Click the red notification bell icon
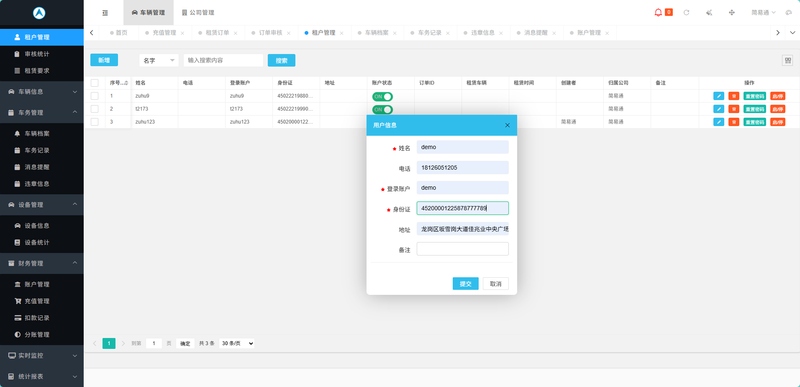This screenshot has width=800, height=387. point(658,12)
